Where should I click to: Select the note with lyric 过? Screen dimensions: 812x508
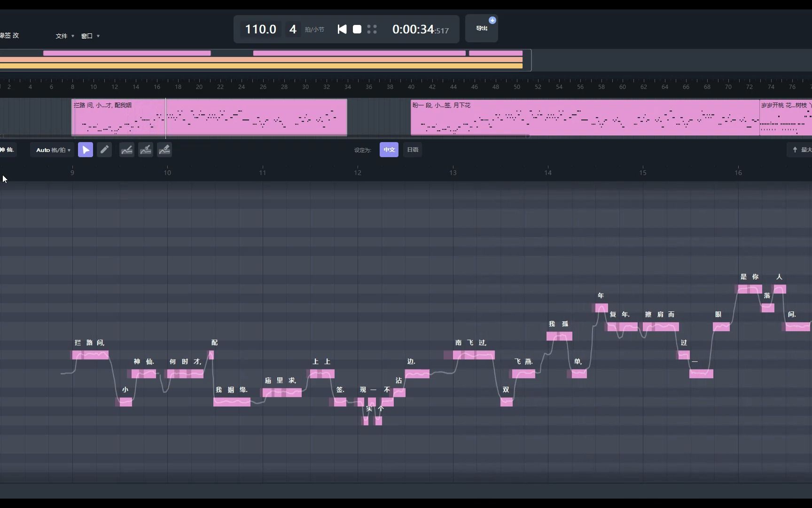tap(684, 355)
